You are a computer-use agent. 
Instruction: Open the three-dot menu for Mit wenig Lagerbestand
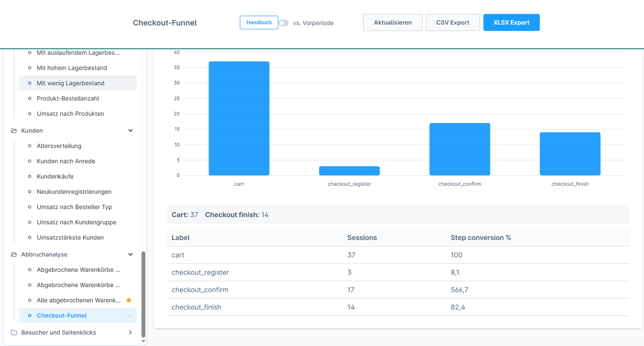pyautogui.click(x=129, y=83)
